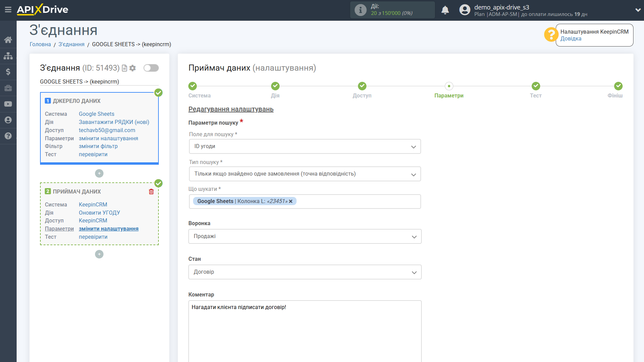Viewport: 644px width, 362px height.
Task: Open the briefcase sidebar icon
Action: [x=8, y=88]
